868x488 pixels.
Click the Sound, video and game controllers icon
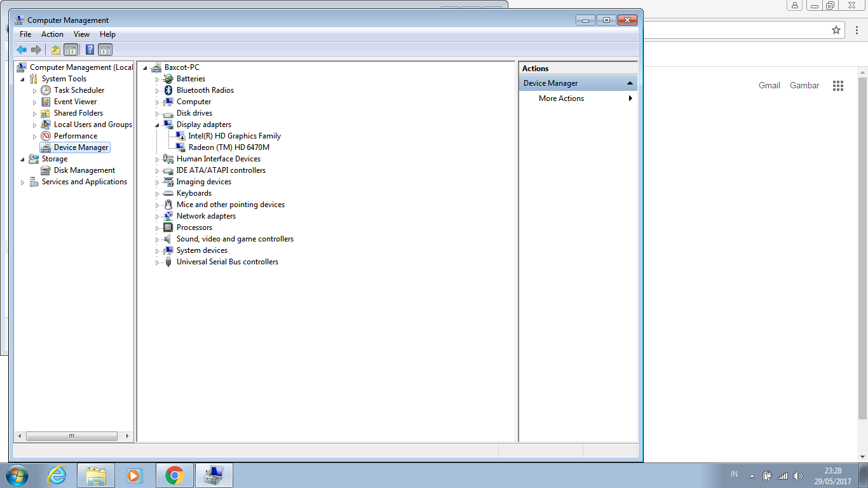coord(168,239)
